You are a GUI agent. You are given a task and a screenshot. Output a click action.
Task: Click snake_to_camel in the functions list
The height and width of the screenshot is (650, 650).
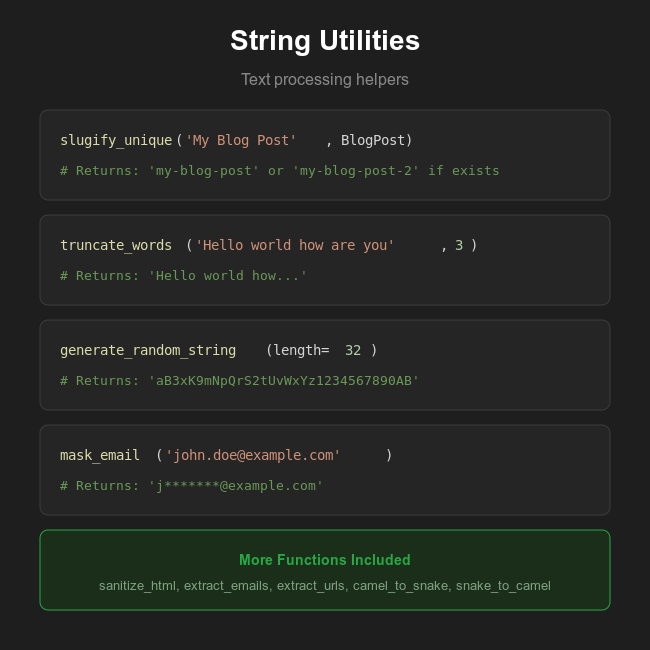pyautogui.click(x=503, y=585)
